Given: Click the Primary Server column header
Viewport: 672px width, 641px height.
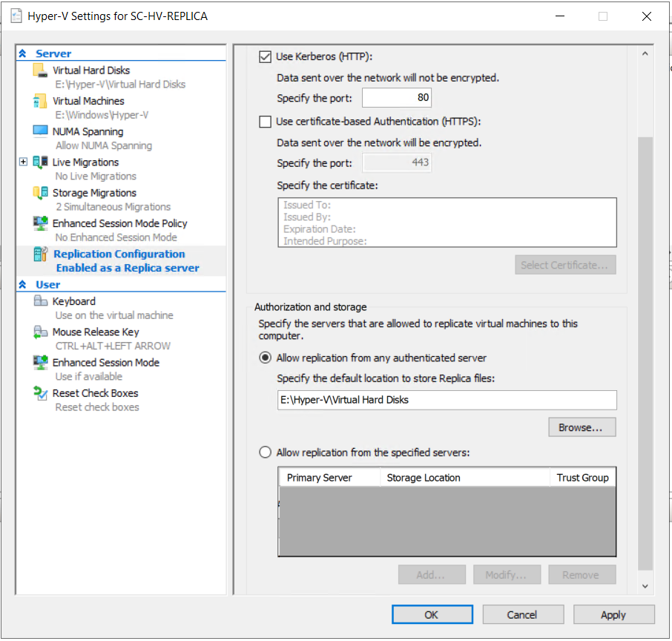Looking at the screenshot, I should (329, 478).
